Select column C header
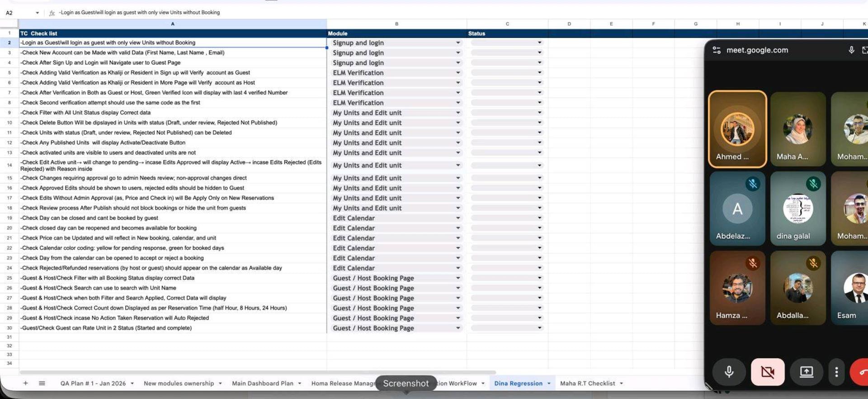 coord(507,24)
